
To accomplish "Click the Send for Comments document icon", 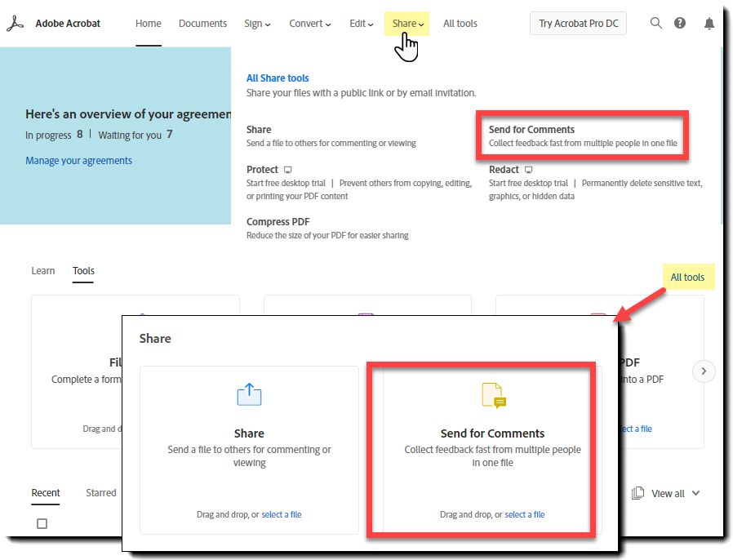I will (494, 395).
